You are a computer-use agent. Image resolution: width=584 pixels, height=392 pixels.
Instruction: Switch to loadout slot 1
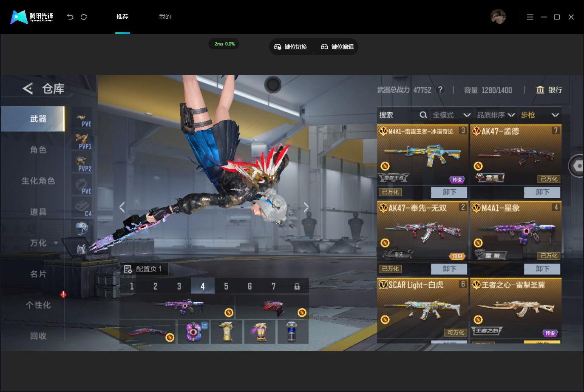point(132,286)
